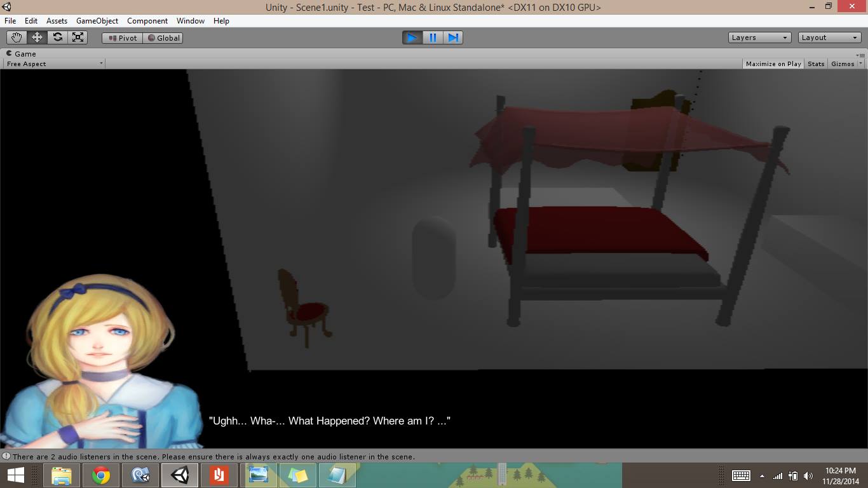This screenshot has height=488, width=868.
Task: Advance one frame with the Step button
Action: (452, 37)
